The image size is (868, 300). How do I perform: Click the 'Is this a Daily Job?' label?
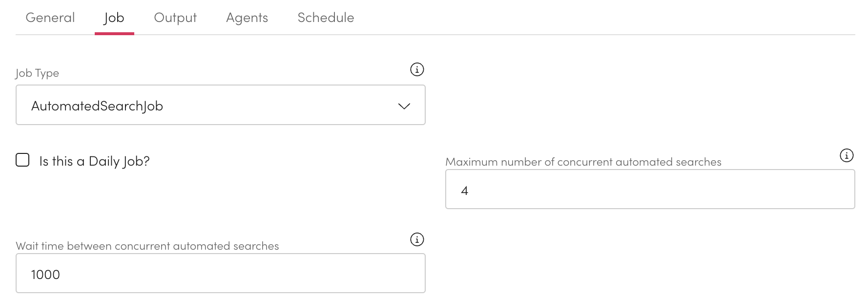(x=94, y=161)
